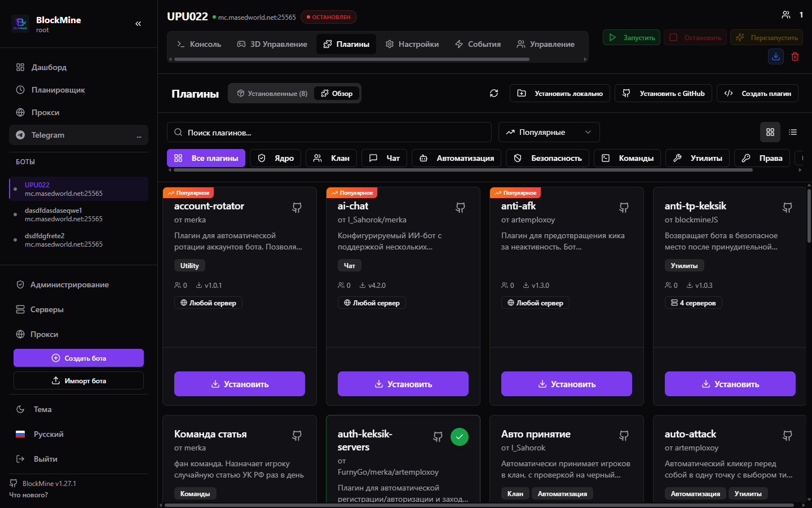Viewport: 812px width, 508px height.
Task: Click the category filter horizontal scrollbar
Action: pos(462,170)
